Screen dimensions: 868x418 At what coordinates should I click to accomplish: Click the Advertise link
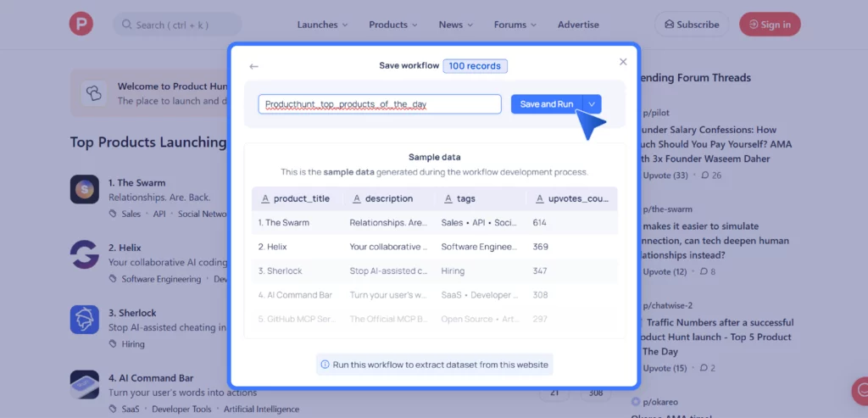pyautogui.click(x=578, y=25)
